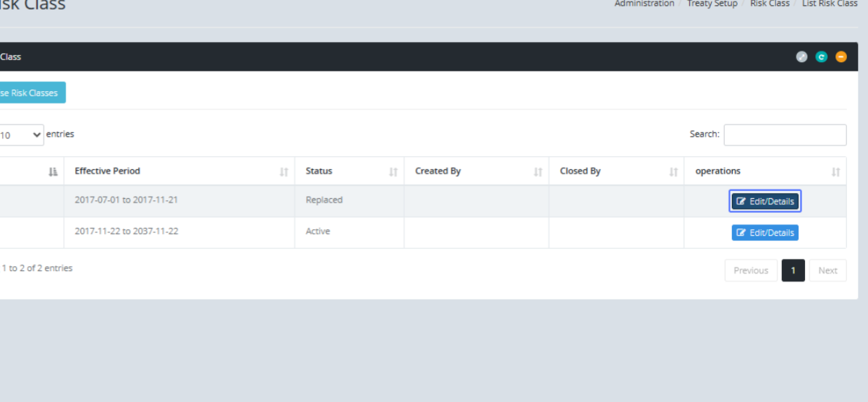Open the Risk Class breadcrumb link
Image resolution: width=868 pixels, height=402 pixels.
pos(770,4)
